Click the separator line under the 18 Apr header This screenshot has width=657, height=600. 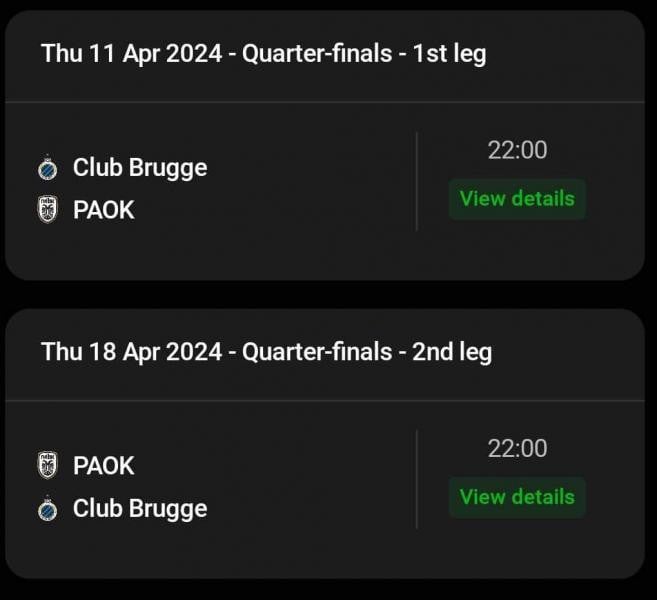pyautogui.click(x=325, y=401)
